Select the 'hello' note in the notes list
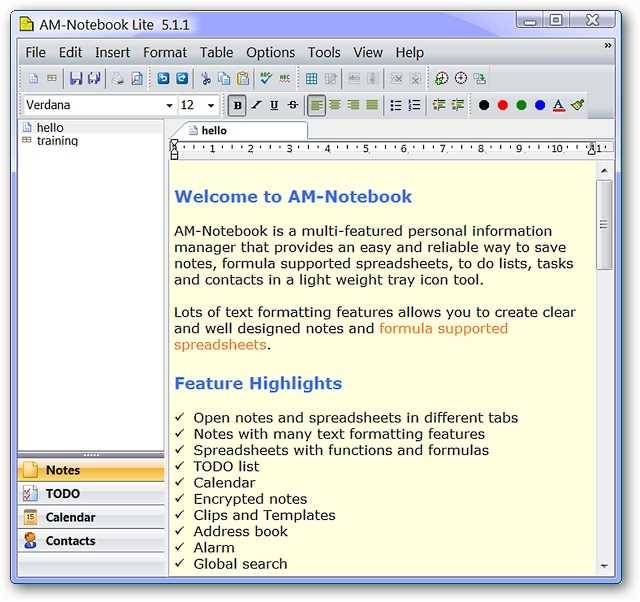The image size is (640, 602). [x=50, y=128]
